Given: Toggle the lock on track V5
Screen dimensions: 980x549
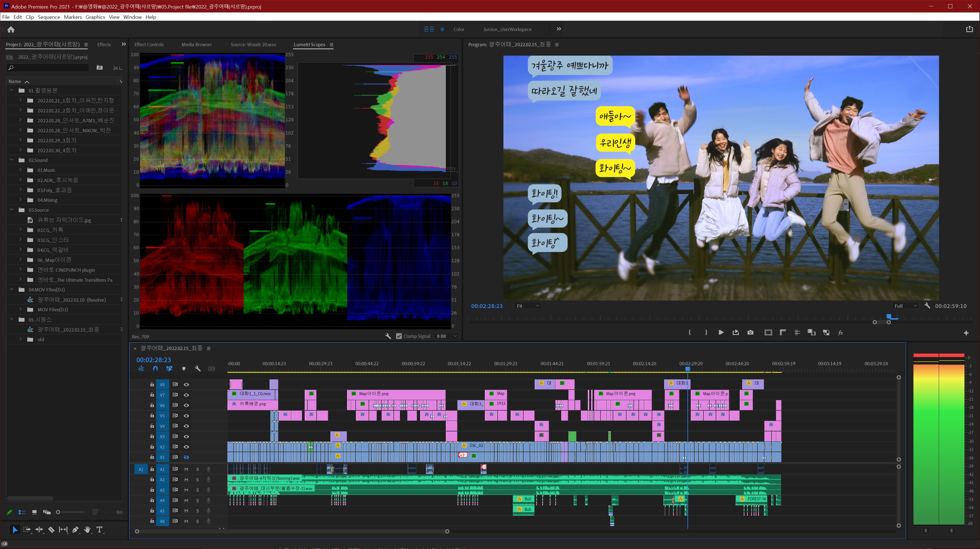Looking at the screenshot, I should click(x=152, y=415).
